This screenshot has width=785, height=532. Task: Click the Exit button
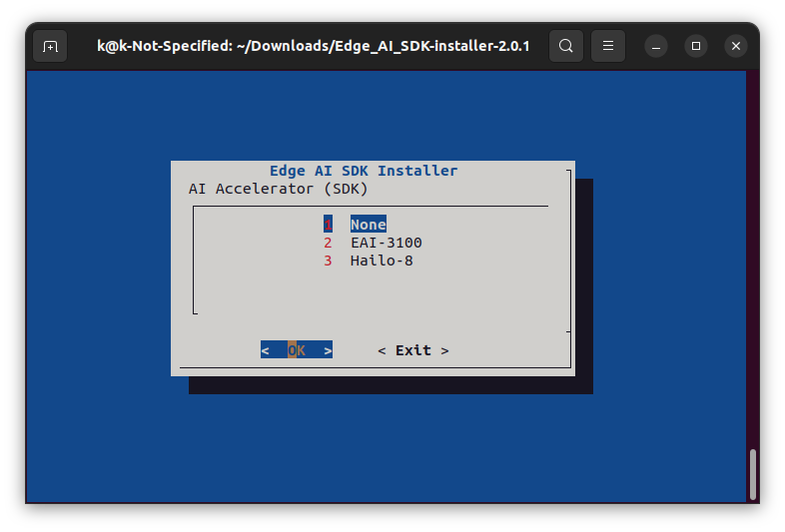413,350
